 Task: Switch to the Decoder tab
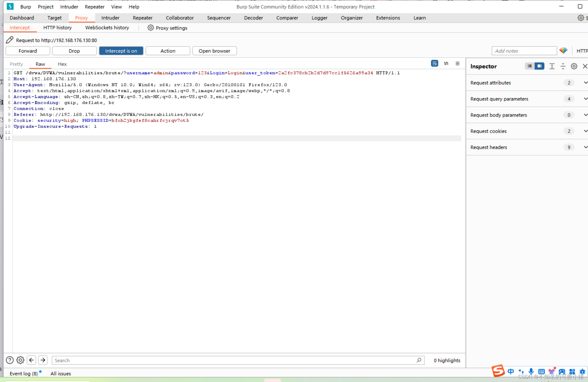(253, 18)
